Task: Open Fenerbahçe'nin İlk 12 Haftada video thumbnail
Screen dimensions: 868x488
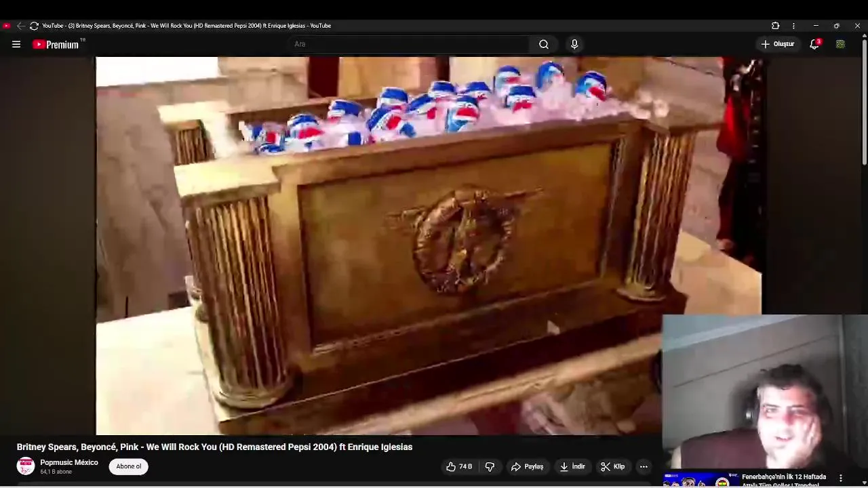Action: click(x=701, y=480)
